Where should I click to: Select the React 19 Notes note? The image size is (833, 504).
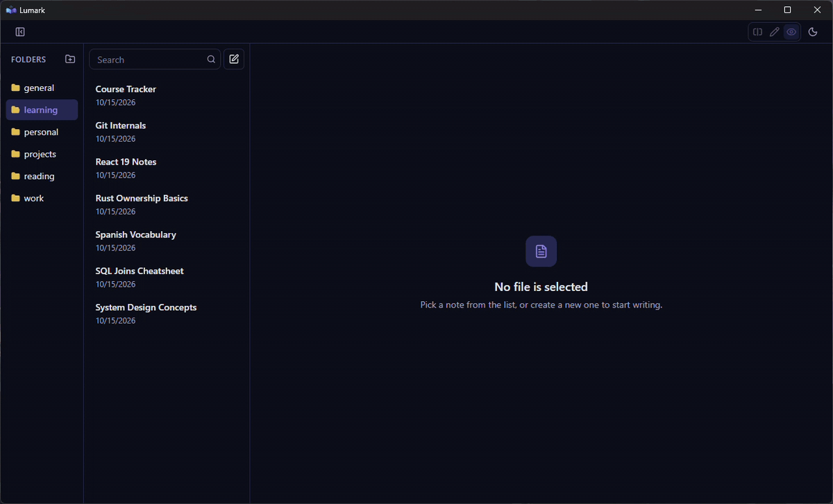click(x=167, y=168)
